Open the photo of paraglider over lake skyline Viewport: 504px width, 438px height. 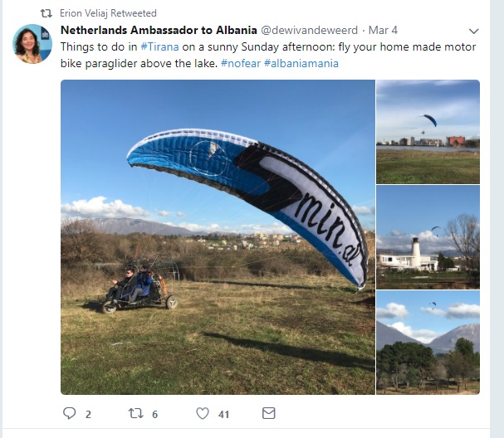tap(428, 132)
